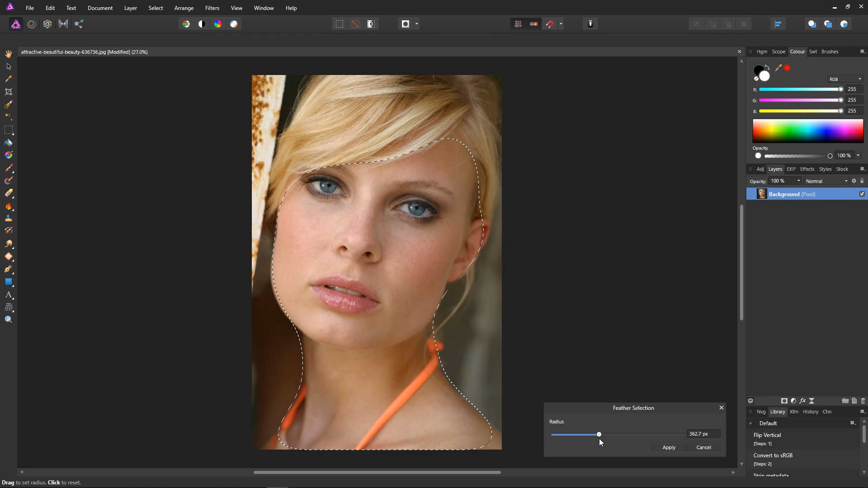Open the Normal blend mode dropdown

pyautogui.click(x=826, y=181)
